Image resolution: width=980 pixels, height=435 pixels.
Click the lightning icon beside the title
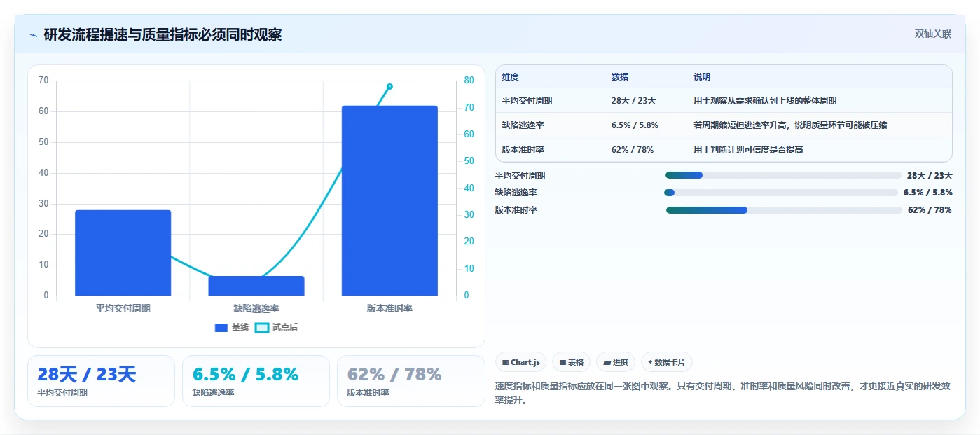click(33, 35)
